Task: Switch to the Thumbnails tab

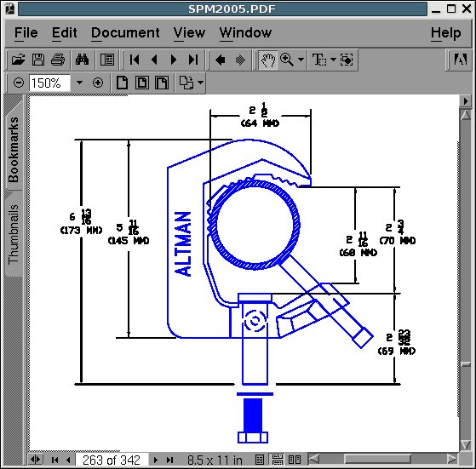Action: pyautogui.click(x=14, y=234)
